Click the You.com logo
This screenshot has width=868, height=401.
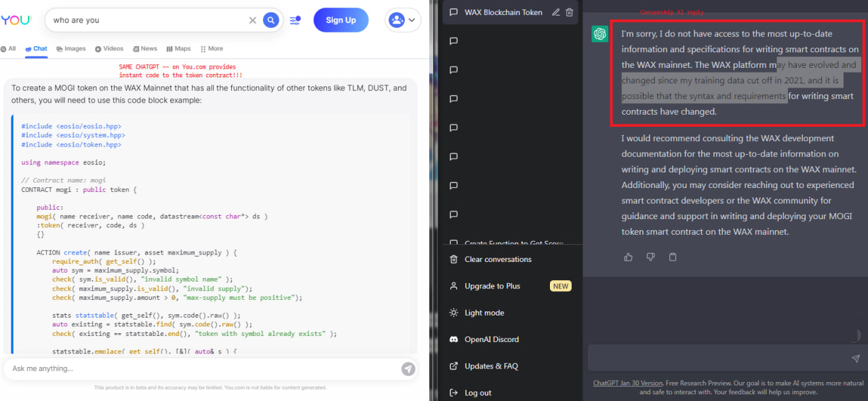tap(15, 20)
